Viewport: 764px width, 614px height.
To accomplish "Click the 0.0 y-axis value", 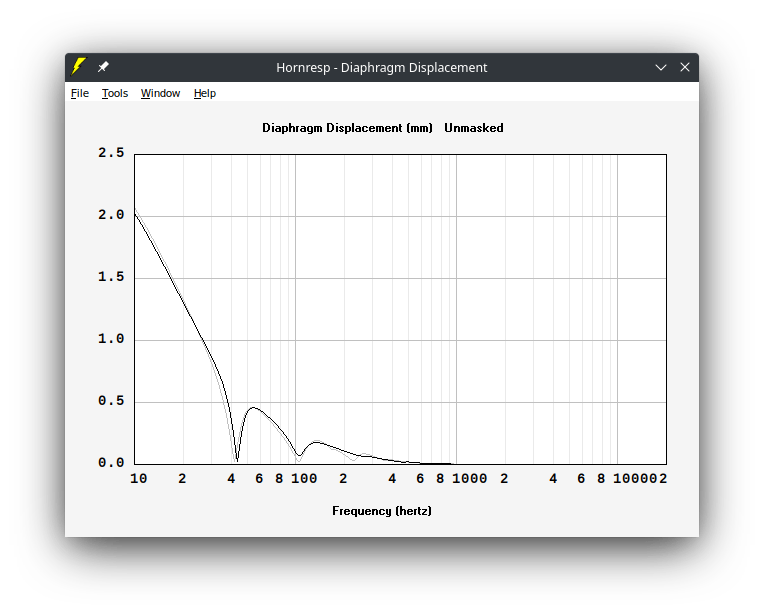I will (111, 462).
